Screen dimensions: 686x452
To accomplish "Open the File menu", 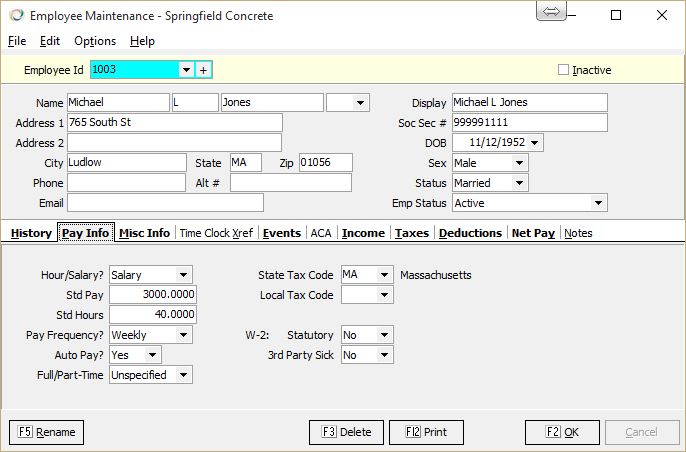I will point(17,41).
